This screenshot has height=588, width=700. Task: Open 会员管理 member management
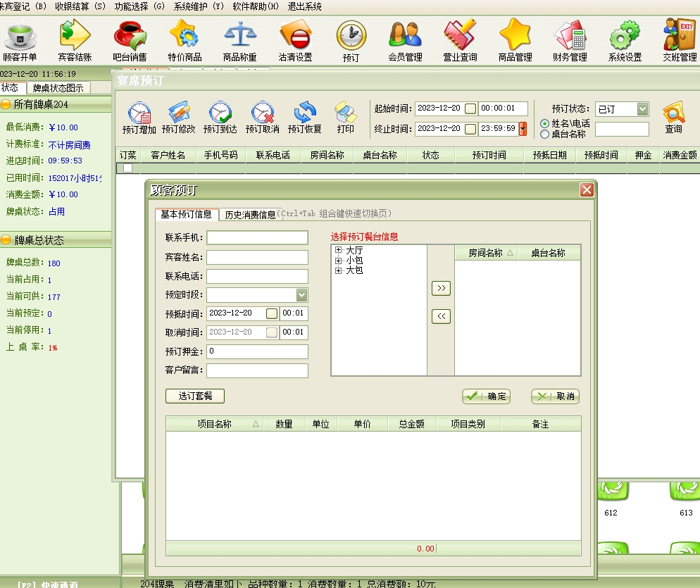(405, 40)
